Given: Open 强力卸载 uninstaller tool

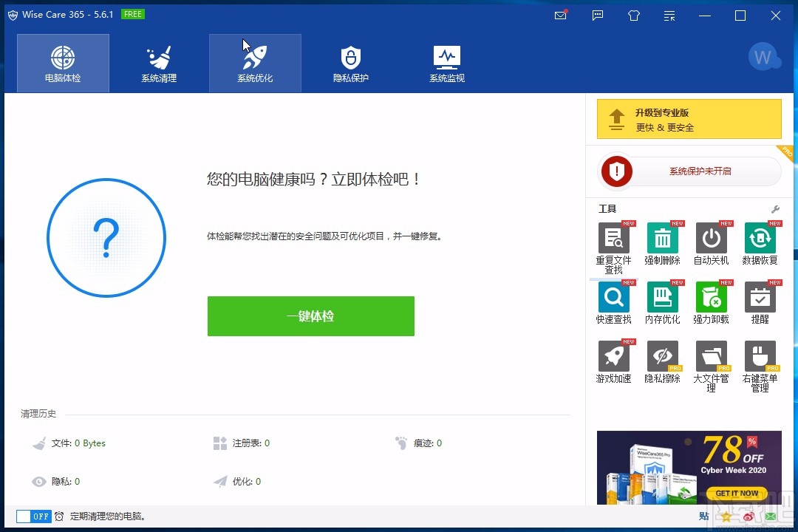Looking at the screenshot, I should (711, 303).
